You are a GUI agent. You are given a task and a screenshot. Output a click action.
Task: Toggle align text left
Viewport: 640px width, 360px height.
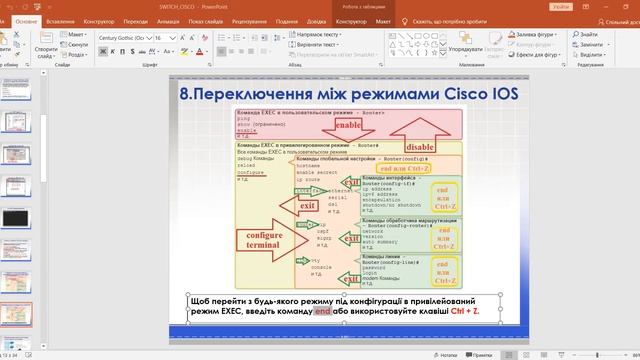click(221, 51)
